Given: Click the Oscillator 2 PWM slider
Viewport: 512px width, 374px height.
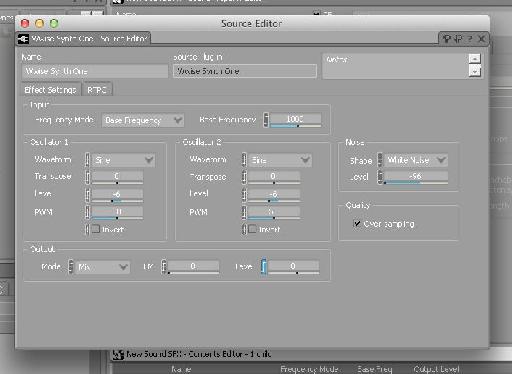Looking at the screenshot, I should (x=274, y=212).
